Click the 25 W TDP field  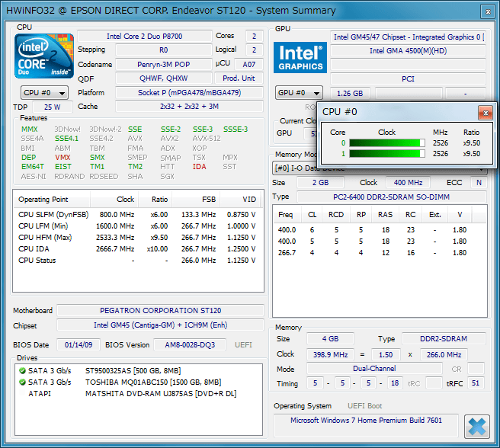click(x=53, y=107)
